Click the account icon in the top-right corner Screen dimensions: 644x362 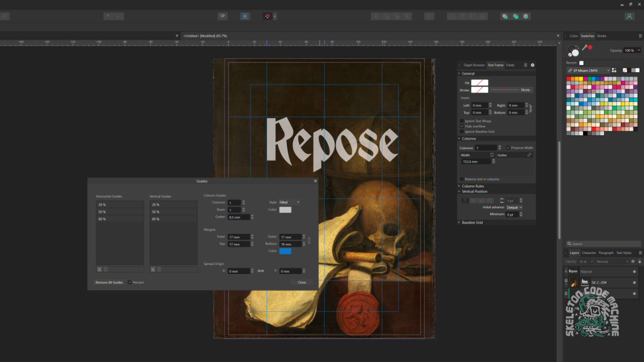point(629,16)
